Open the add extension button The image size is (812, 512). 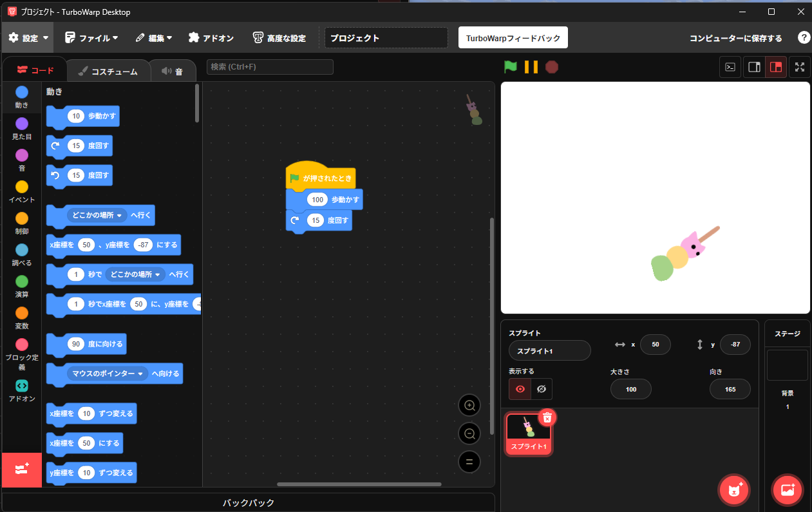[x=22, y=469]
